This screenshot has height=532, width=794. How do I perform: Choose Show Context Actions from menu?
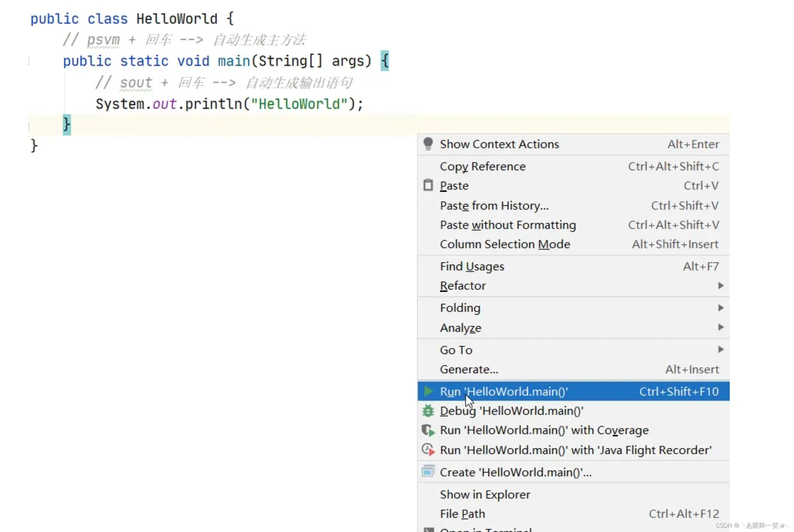pyautogui.click(x=573, y=144)
